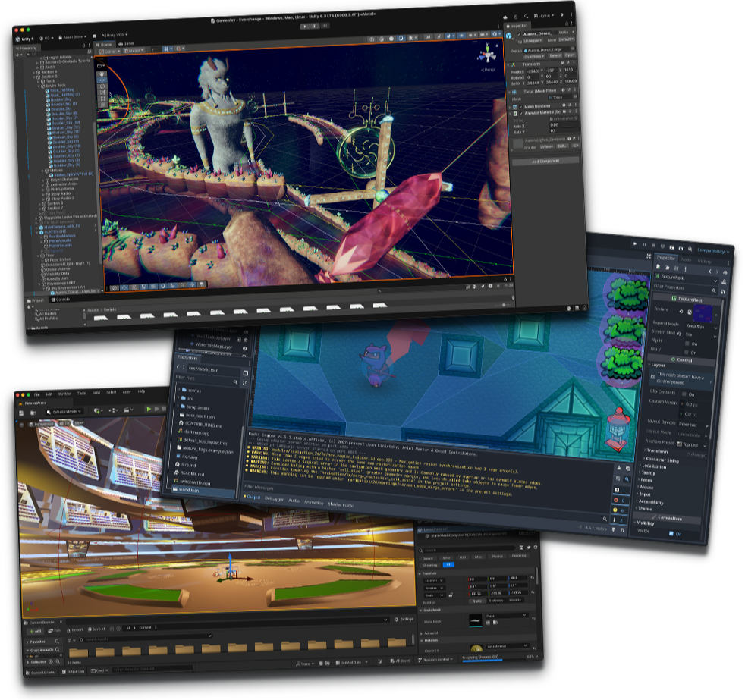
Task: Open the Selection Mode dropdown in Unreal
Action: pos(65,411)
